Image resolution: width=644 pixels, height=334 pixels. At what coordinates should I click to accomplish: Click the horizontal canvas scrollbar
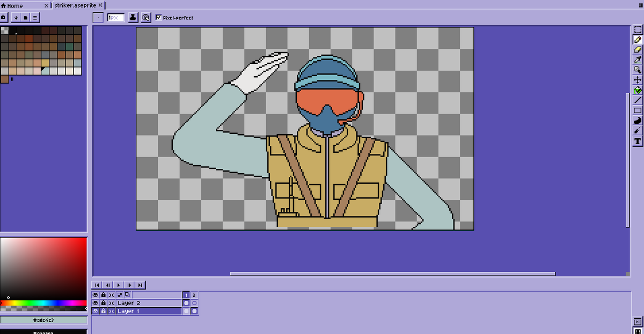[x=393, y=274]
